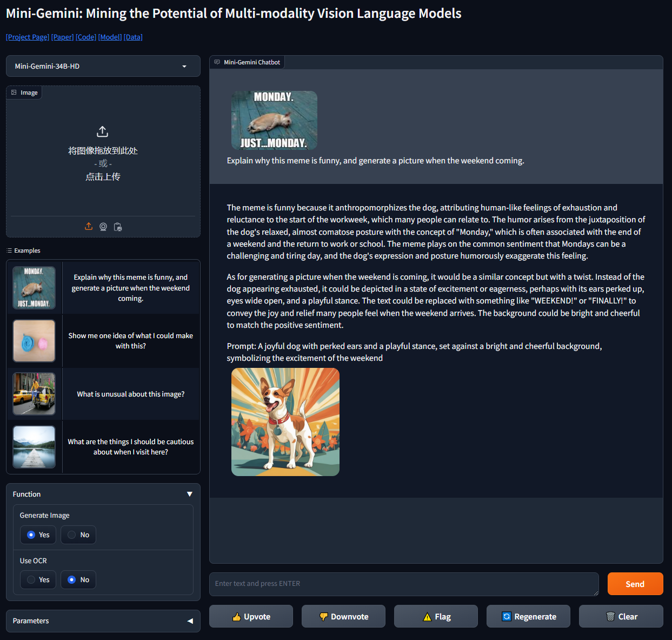Click the upload arrow icon in the Image drop area
The width and height of the screenshot is (672, 640).
point(103,131)
